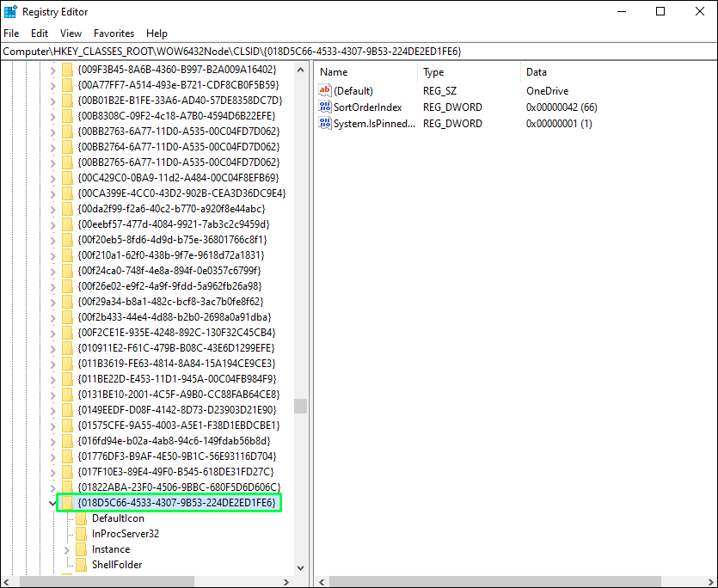Open the Favorites menu
This screenshot has height=588, width=718.
(x=114, y=34)
